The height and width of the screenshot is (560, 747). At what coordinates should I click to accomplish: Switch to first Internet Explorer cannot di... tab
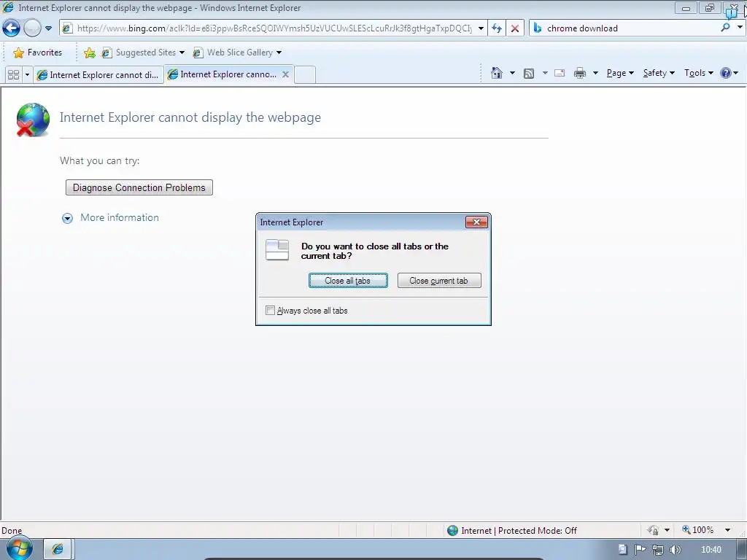pyautogui.click(x=98, y=75)
